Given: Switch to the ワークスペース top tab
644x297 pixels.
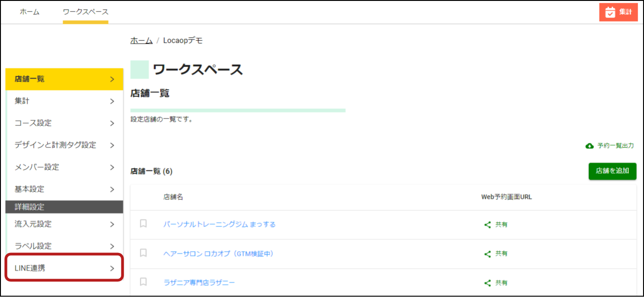Looking at the screenshot, I should [85, 12].
